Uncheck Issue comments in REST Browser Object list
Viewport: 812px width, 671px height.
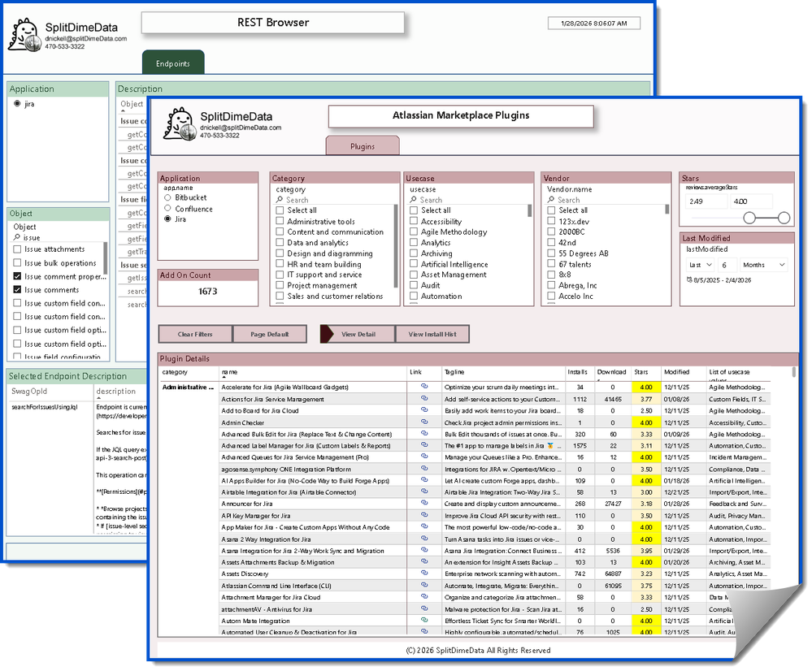coord(18,290)
